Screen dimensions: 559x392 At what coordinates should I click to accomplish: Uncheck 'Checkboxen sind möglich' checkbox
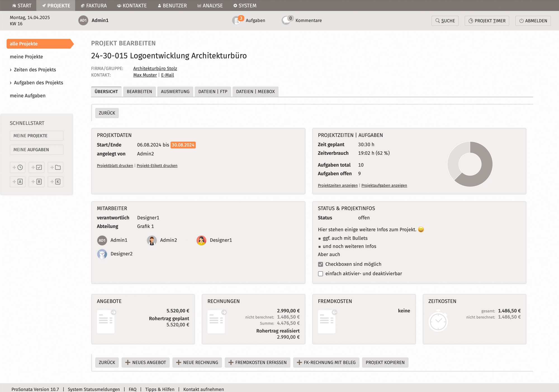[321, 264]
